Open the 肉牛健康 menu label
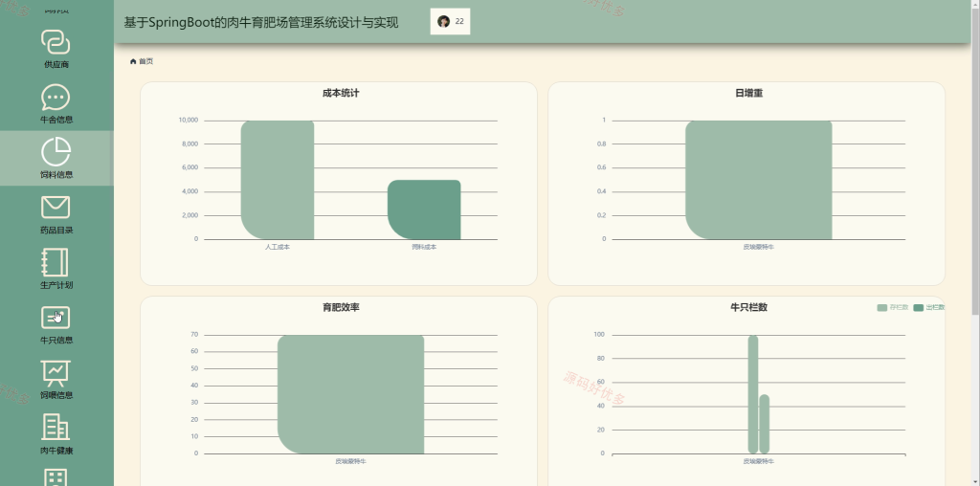Screen dimensions: 980x486 tap(56, 451)
